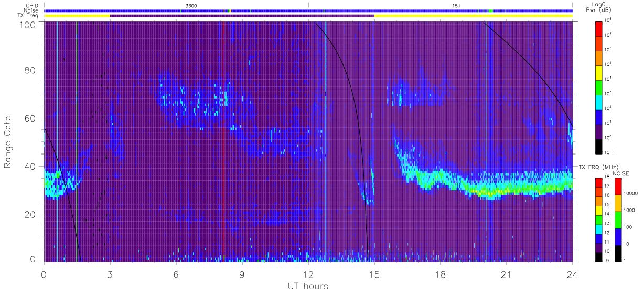Click the green vertical line near 1.5 UT
Screen dimensions: 644x297
click(77, 141)
